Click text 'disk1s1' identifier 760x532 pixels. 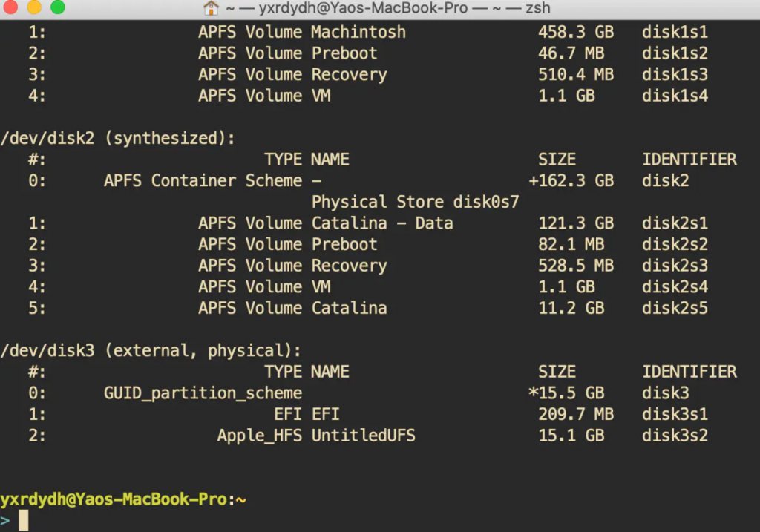[x=675, y=32]
